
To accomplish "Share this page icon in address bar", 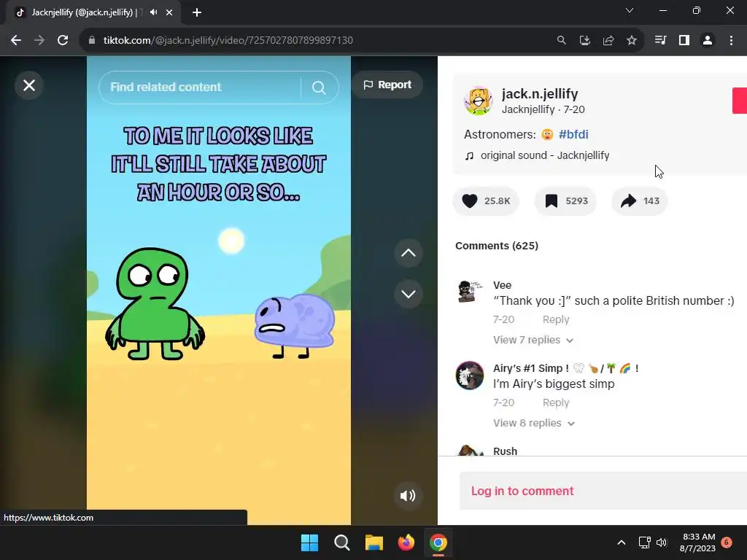I will coord(608,41).
